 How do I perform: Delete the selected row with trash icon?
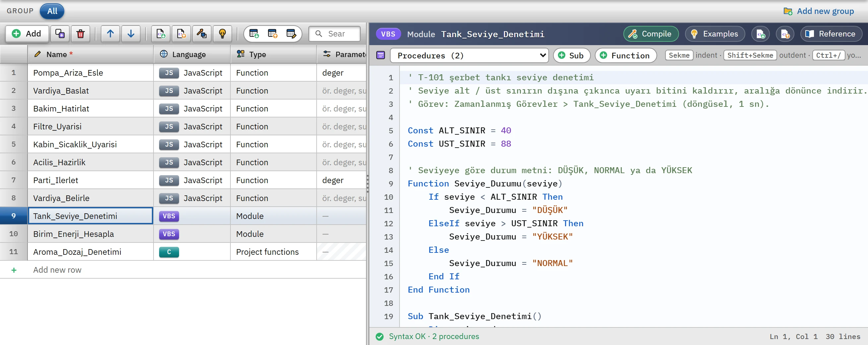81,34
